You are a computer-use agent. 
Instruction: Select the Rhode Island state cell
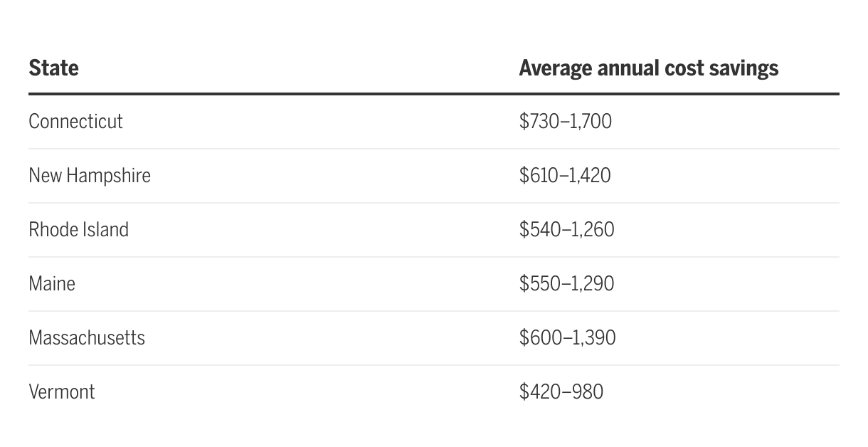(78, 230)
